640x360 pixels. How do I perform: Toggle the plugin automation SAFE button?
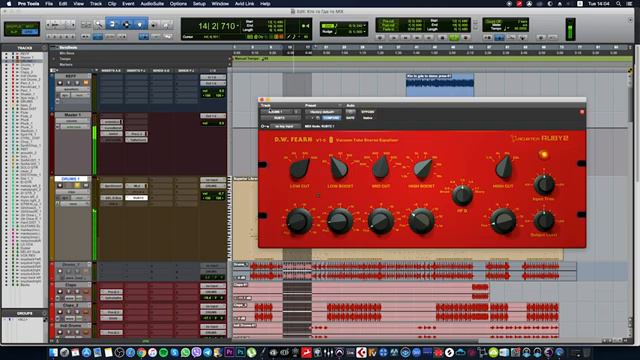[350, 118]
